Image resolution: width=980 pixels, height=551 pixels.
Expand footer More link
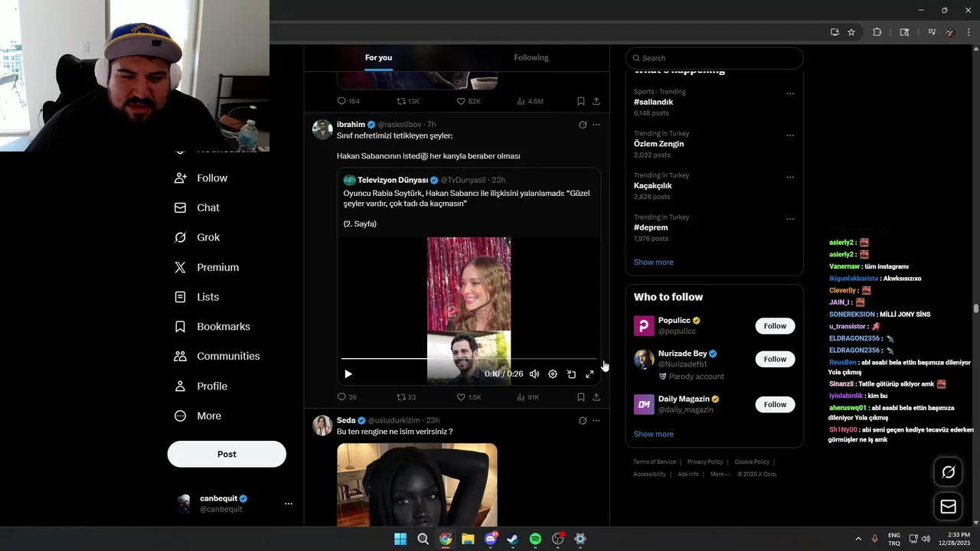(720, 474)
